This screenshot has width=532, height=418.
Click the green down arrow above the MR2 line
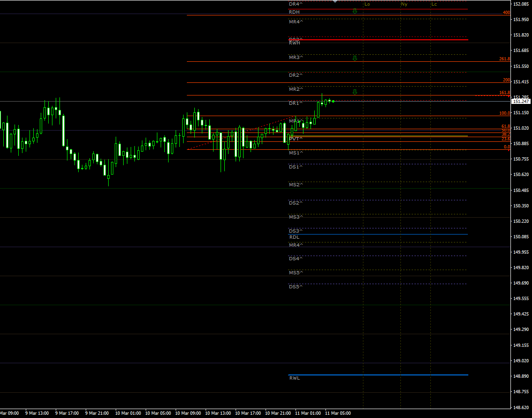(x=355, y=92)
